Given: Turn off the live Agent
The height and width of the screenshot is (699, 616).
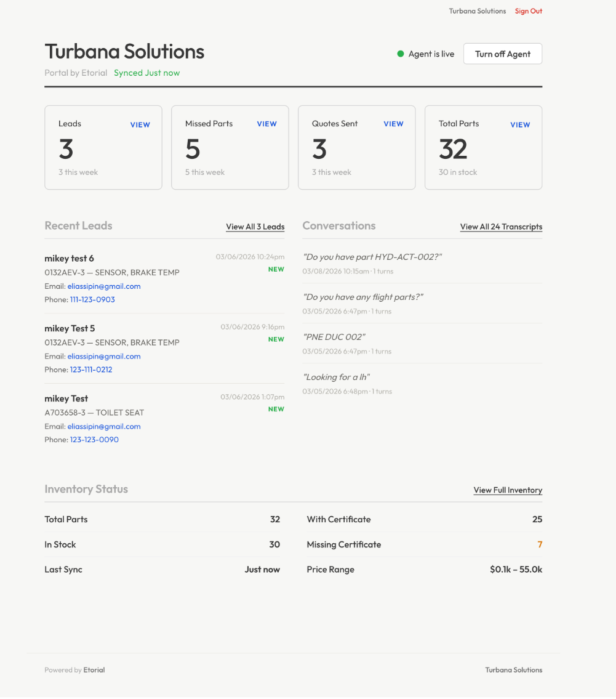Looking at the screenshot, I should click(502, 54).
